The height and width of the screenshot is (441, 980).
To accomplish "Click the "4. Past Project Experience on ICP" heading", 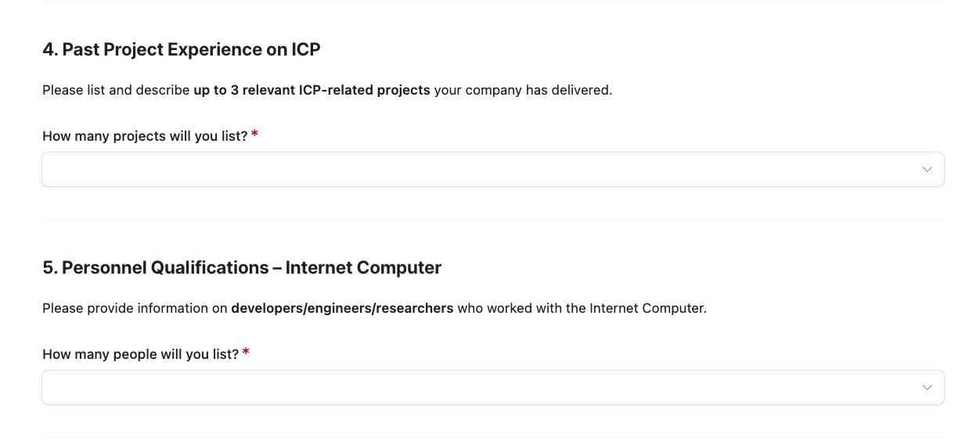I will click(x=182, y=49).
